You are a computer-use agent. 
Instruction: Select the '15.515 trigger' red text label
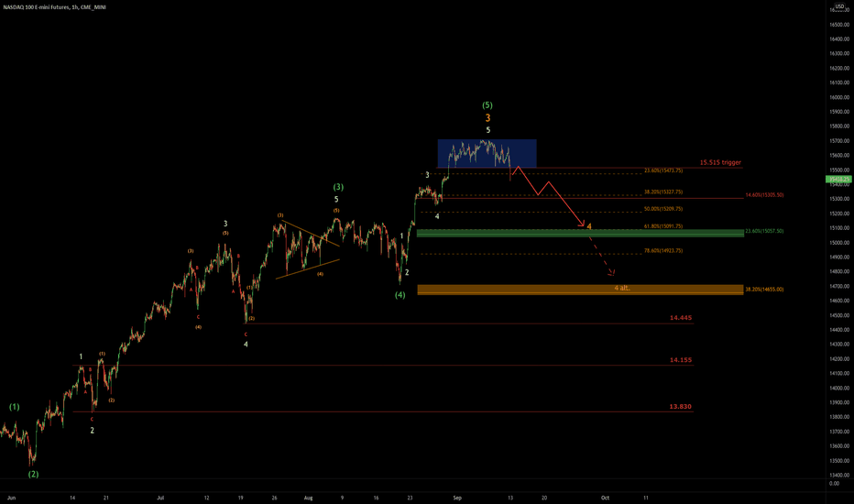click(x=720, y=162)
